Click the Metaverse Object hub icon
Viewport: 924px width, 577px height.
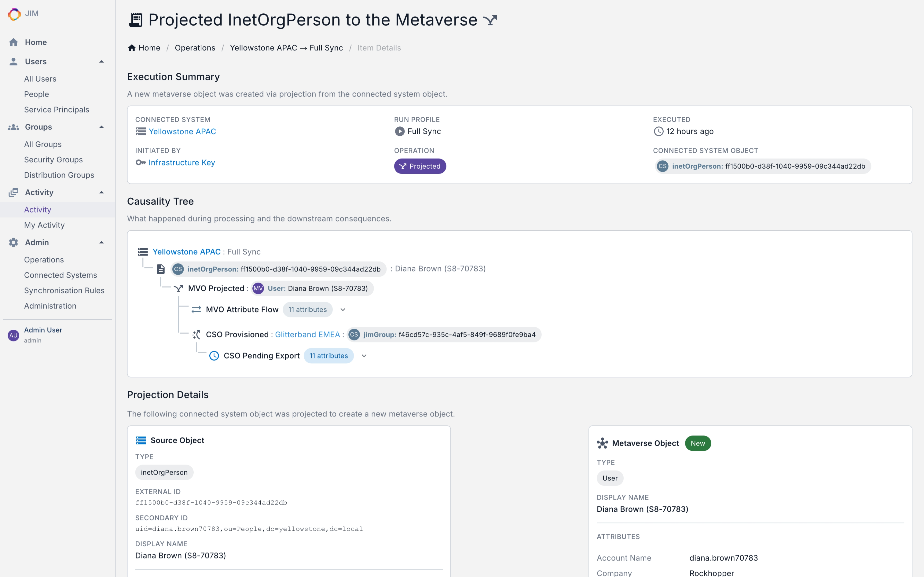tap(603, 443)
